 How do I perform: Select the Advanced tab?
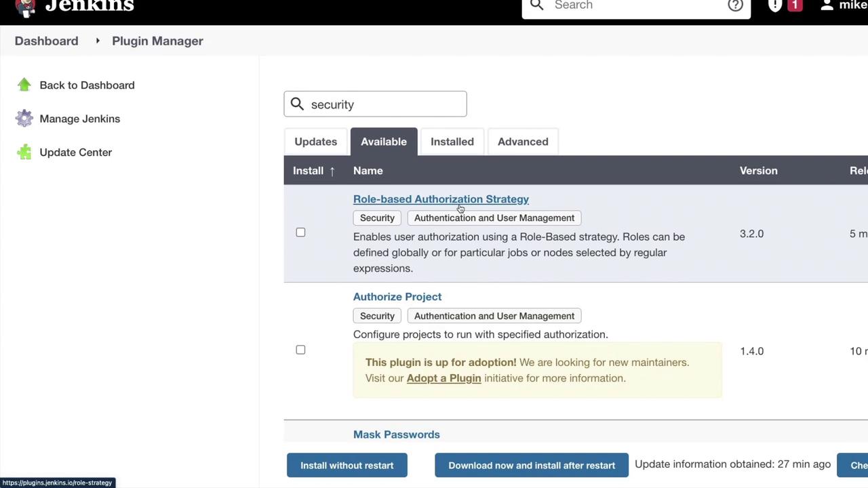522,142
